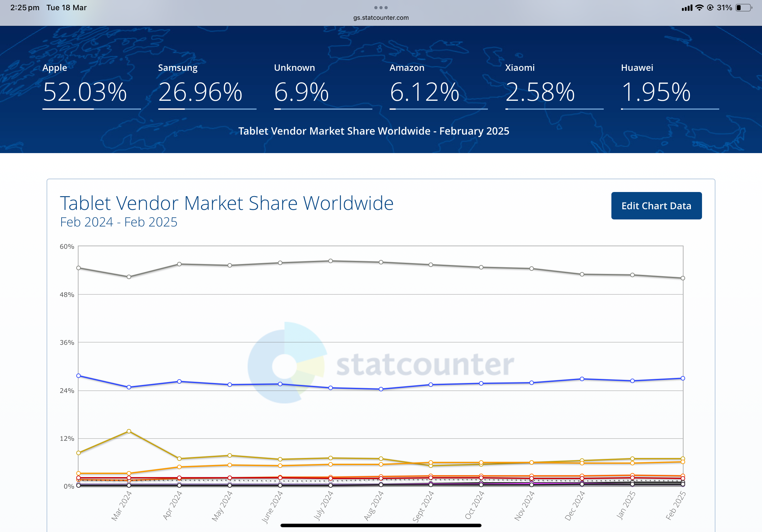
Task: Click the yellow peak point at Mar 2024
Action: pos(129,431)
